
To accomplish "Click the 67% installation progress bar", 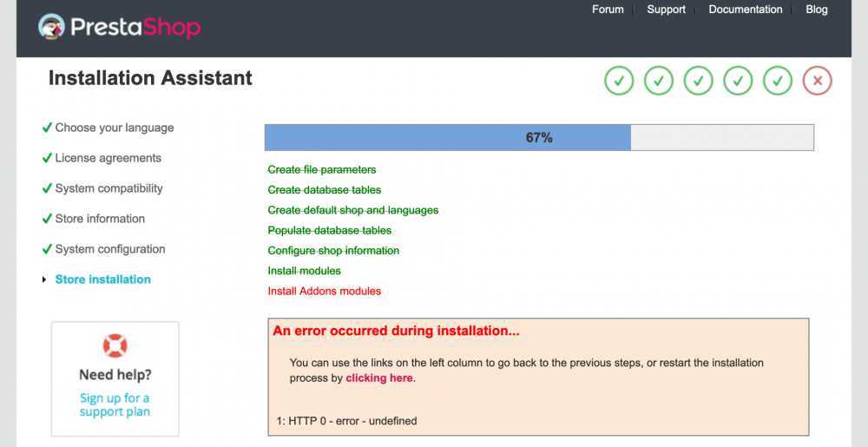I will point(539,137).
